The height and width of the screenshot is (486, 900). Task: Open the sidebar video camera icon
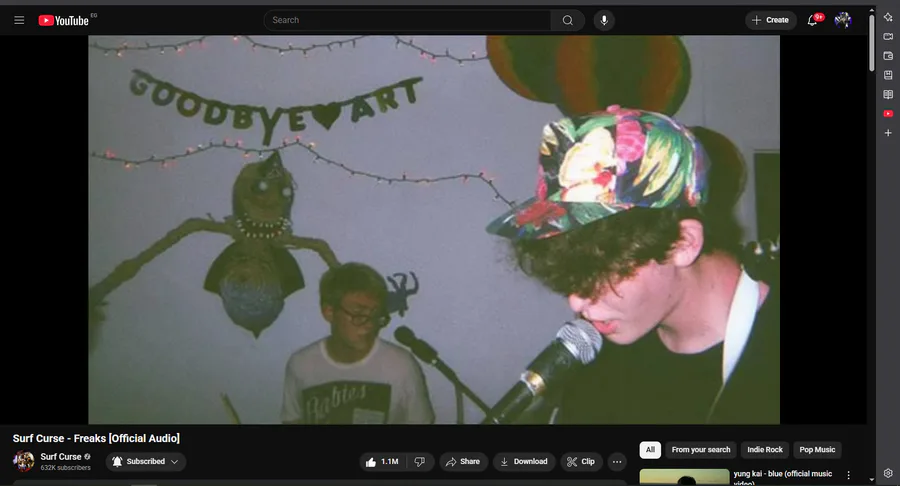point(888,37)
